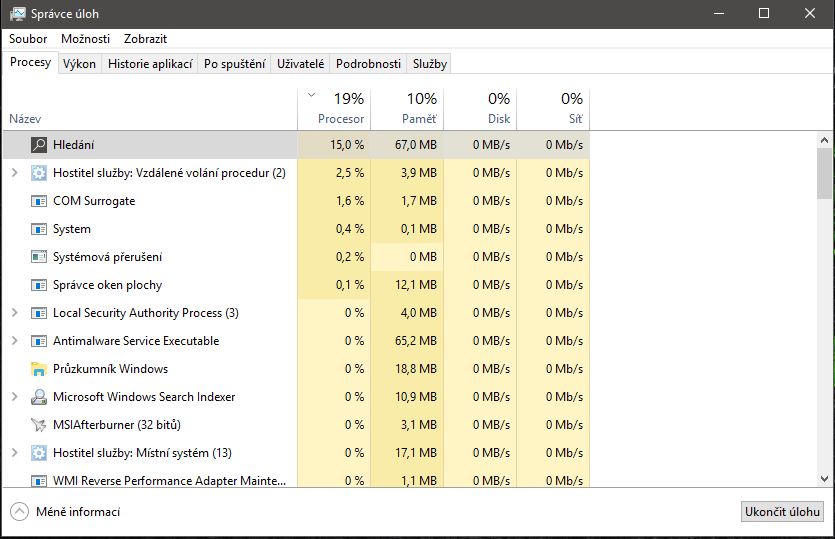Click the Průzkumník Windows folder icon

tap(39, 369)
